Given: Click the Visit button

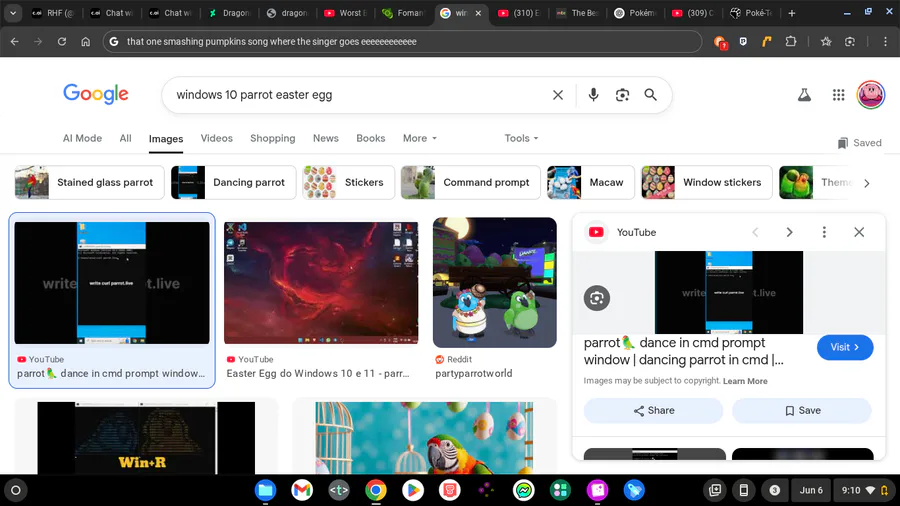Looking at the screenshot, I should coord(845,347).
